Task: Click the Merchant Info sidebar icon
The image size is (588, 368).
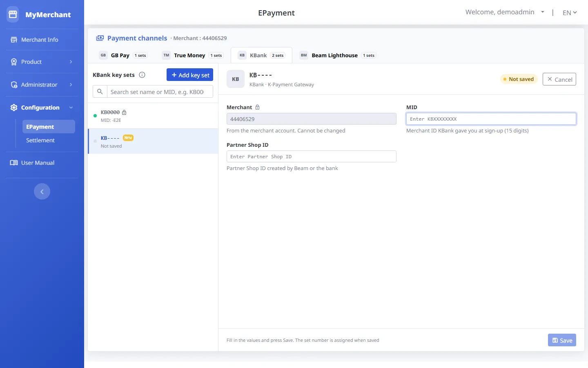Action: pos(14,40)
